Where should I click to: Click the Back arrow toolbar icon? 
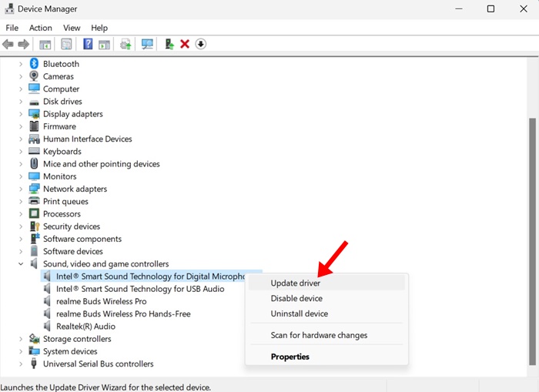pyautogui.click(x=8, y=44)
